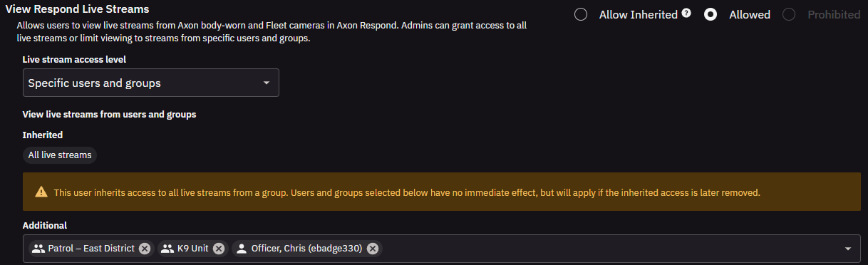Image resolution: width=868 pixels, height=265 pixels.
Task: Click the K9 Unit chip label
Action: tap(193, 249)
